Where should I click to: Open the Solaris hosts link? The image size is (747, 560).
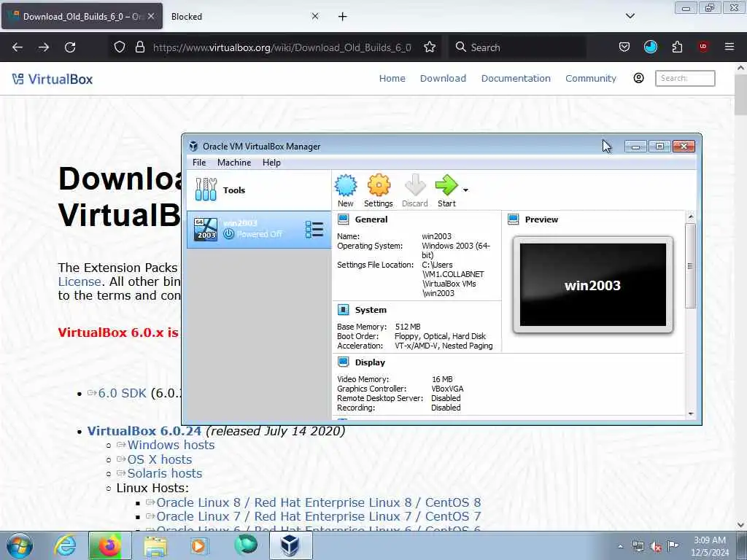pos(165,473)
